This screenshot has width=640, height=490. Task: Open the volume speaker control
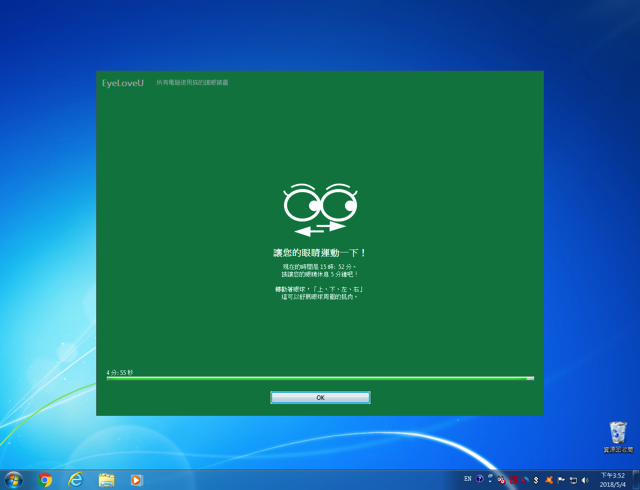(585, 480)
